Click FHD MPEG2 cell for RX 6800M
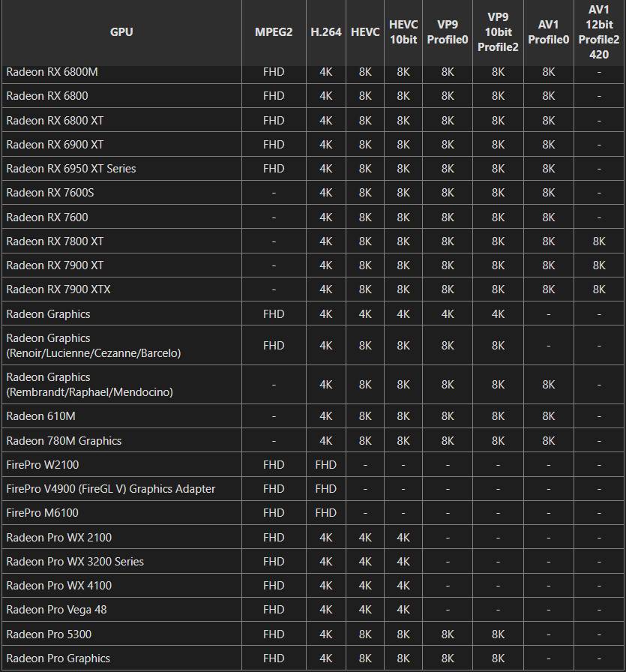The height and width of the screenshot is (672, 626). point(274,72)
